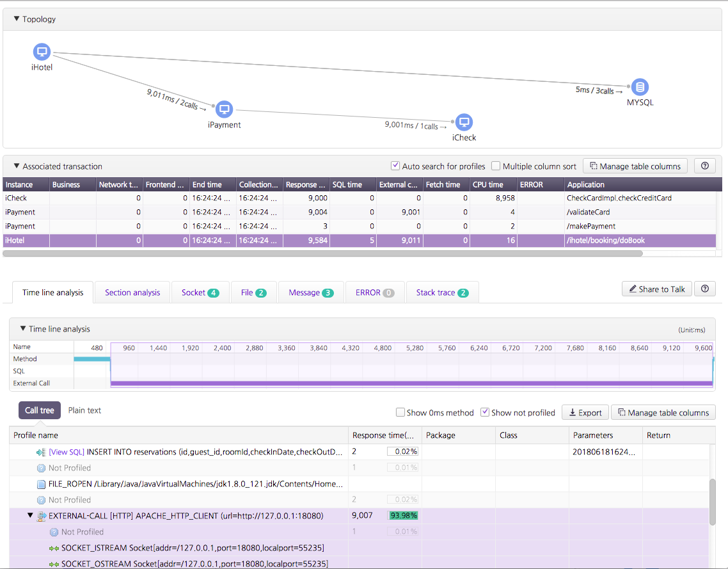
Task: Open the Socket tab
Action: (200, 292)
